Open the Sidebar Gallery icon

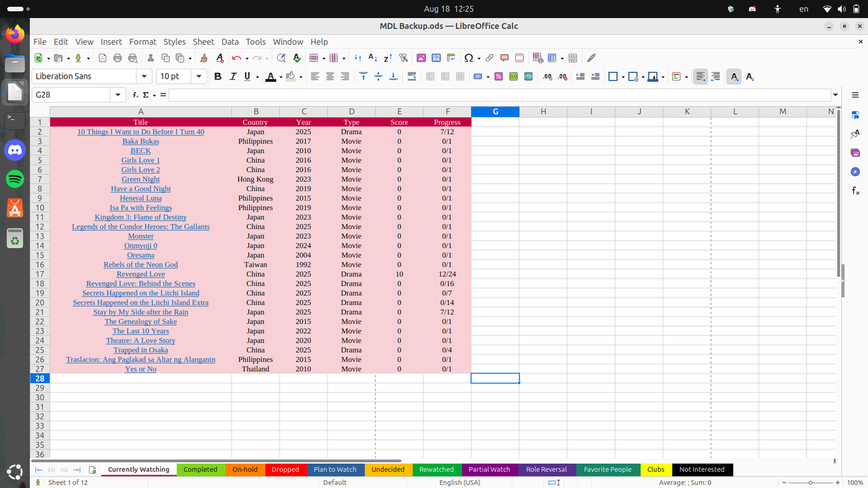855,153
